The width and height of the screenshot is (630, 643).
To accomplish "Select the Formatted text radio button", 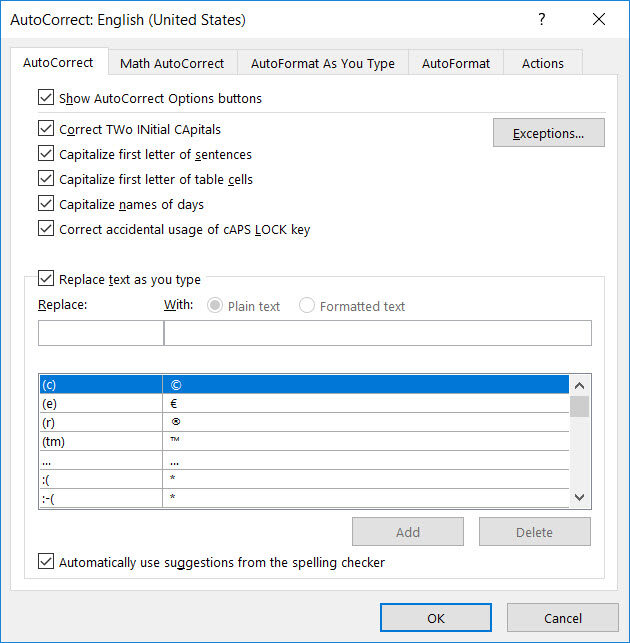I will [307, 306].
